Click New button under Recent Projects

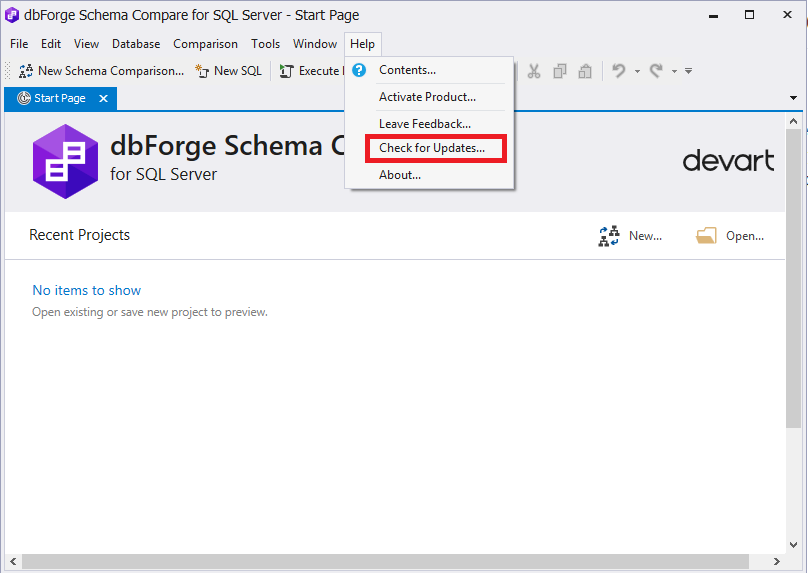[631, 236]
